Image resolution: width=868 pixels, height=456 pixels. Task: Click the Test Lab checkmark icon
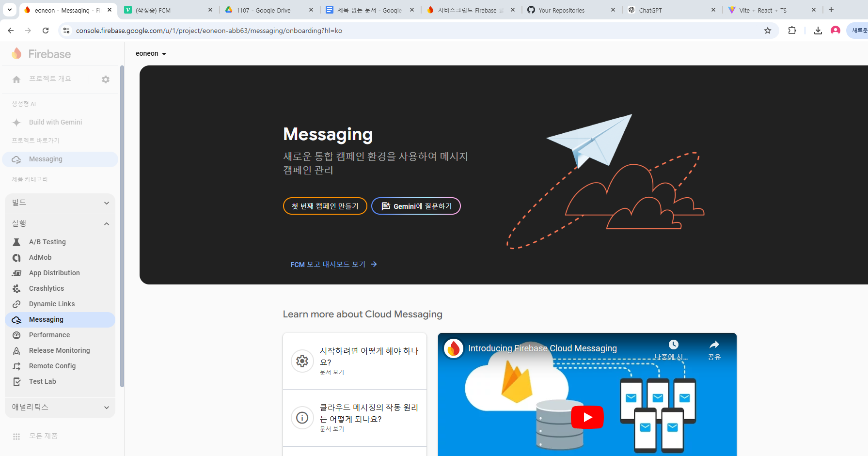pyautogui.click(x=16, y=382)
